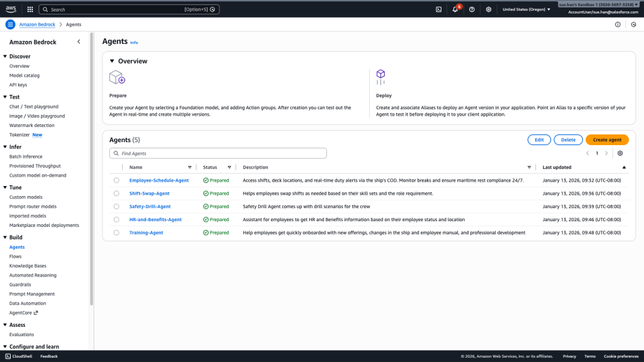Open the notifications bell
Screen dimensions: 644x362
(x=455, y=9)
